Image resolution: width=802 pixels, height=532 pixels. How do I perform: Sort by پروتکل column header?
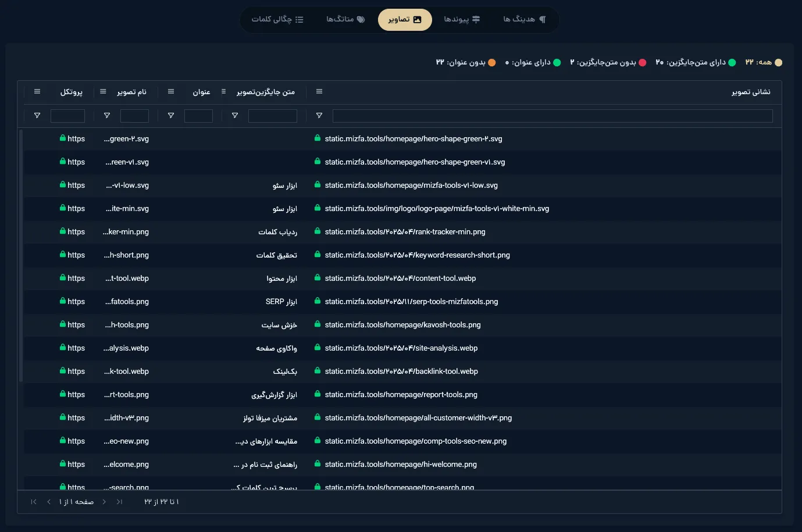tap(72, 92)
